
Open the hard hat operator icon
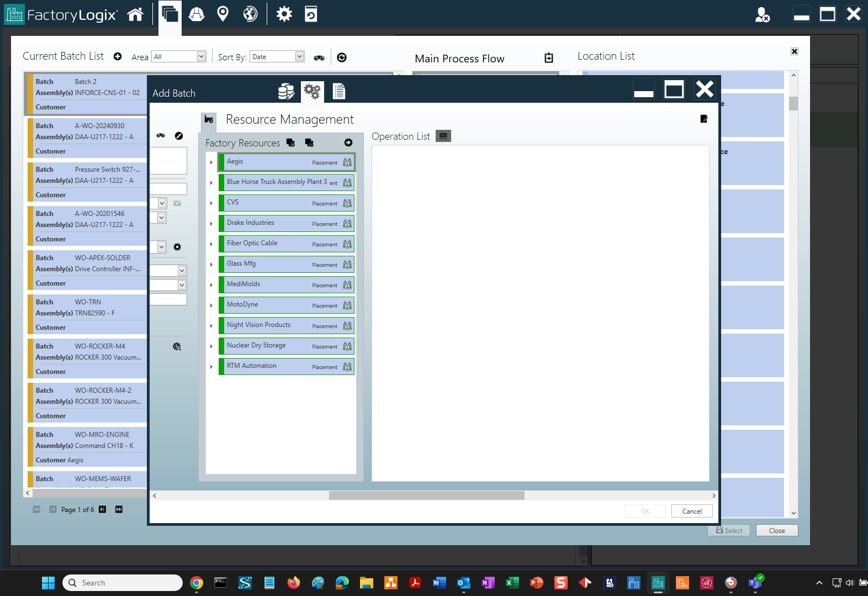tap(197, 14)
